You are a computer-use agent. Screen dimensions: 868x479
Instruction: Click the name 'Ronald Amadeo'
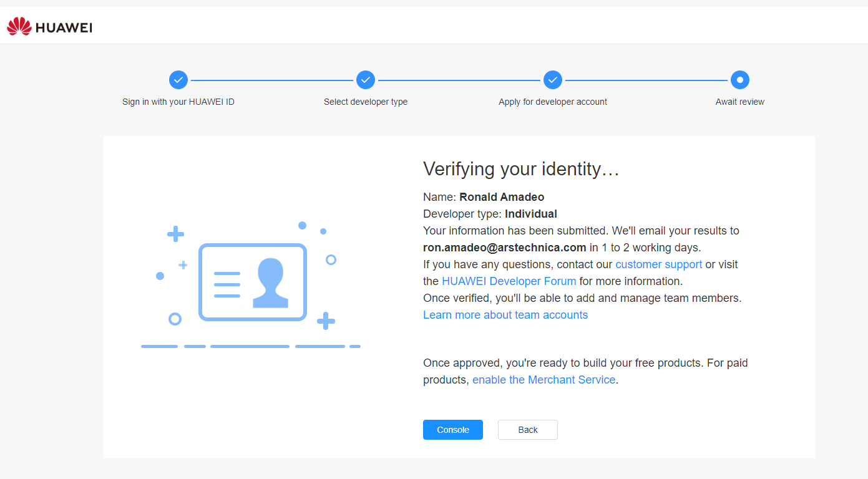coord(502,197)
